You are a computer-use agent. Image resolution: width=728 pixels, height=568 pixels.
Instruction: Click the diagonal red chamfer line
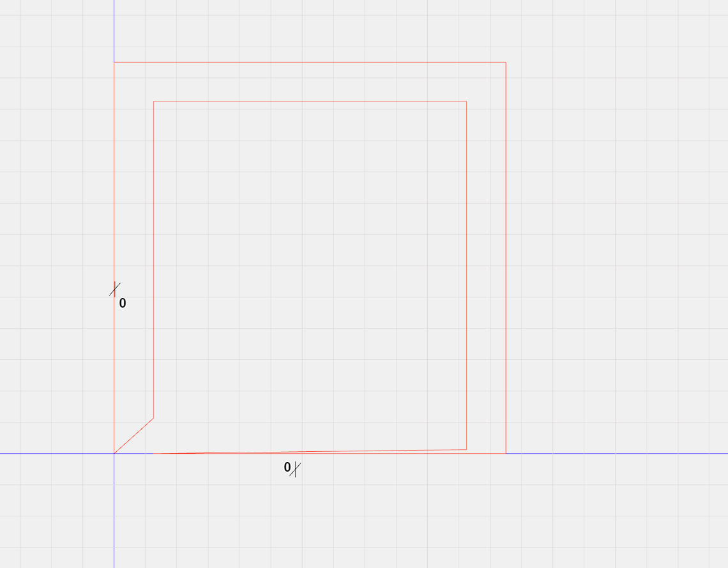pyautogui.click(x=133, y=437)
